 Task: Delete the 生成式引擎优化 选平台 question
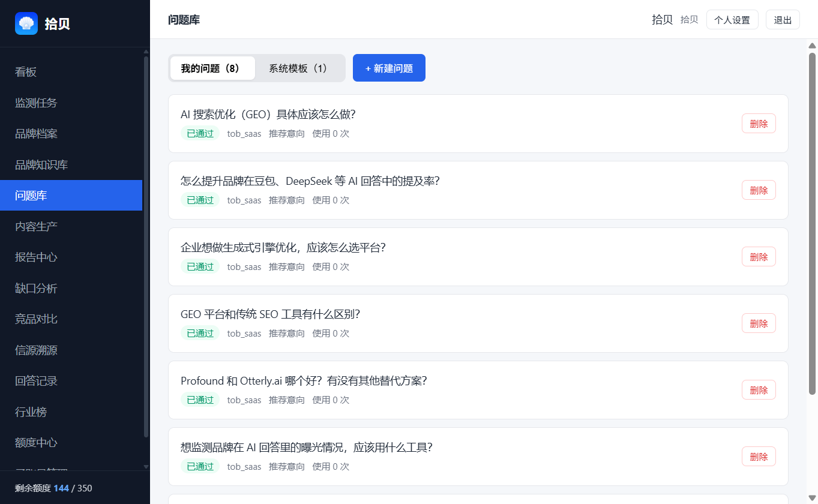pos(759,257)
